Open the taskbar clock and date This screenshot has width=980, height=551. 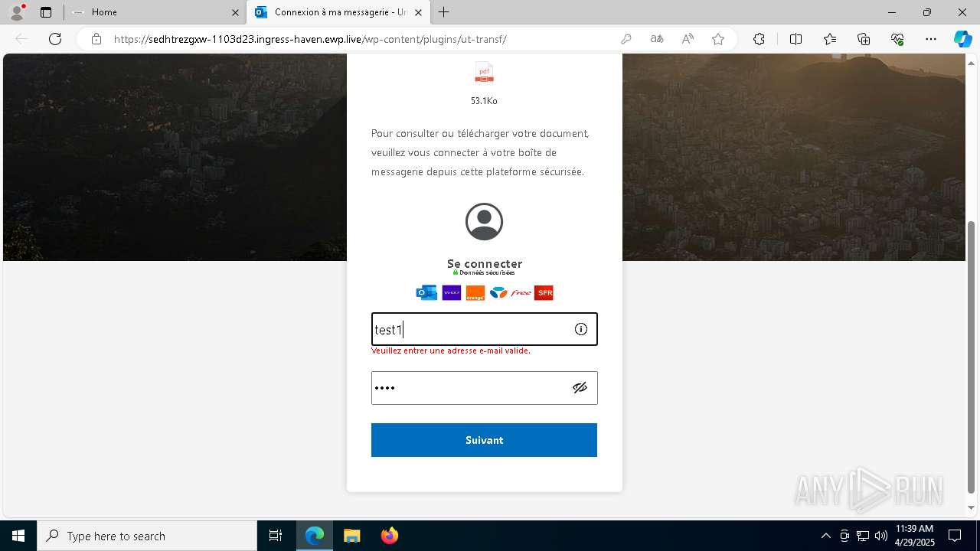(914, 536)
